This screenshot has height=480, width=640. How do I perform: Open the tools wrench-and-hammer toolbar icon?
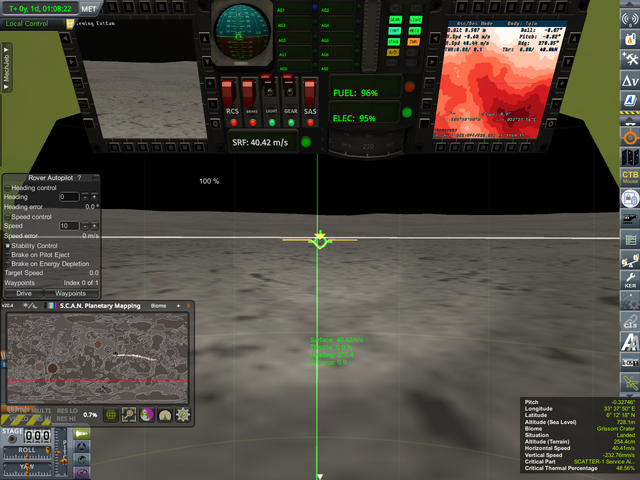pos(630,59)
